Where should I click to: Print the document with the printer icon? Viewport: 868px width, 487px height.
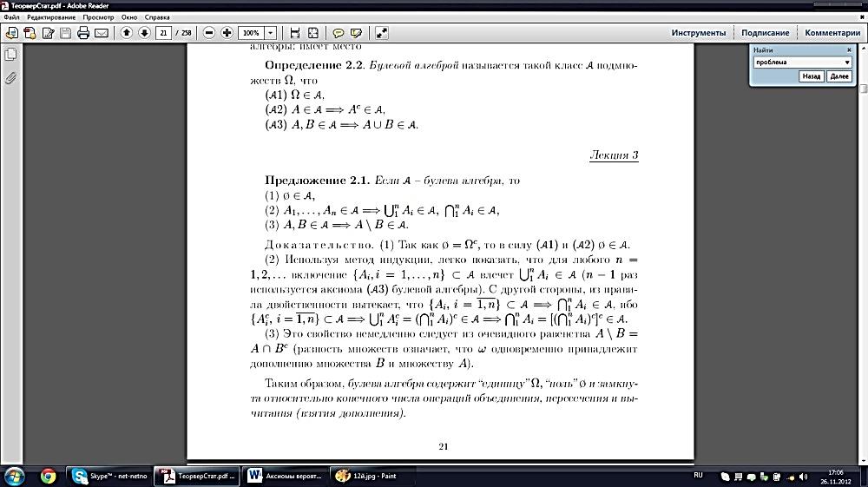point(83,33)
